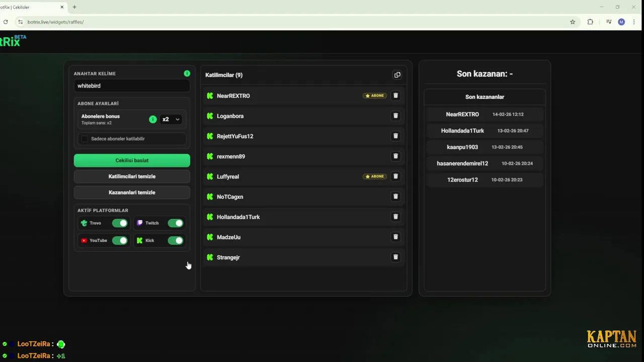Open the Chrome media control icon
The width and height of the screenshot is (644, 362).
(609, 22)
